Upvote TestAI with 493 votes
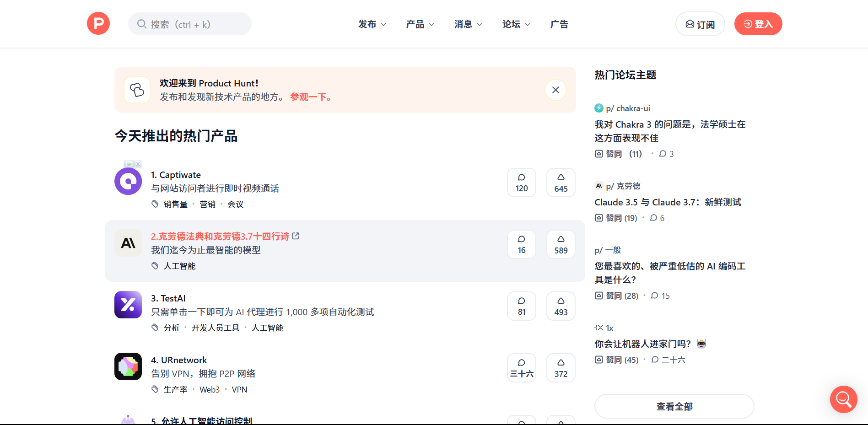868x425 pixels. (561, 306)
